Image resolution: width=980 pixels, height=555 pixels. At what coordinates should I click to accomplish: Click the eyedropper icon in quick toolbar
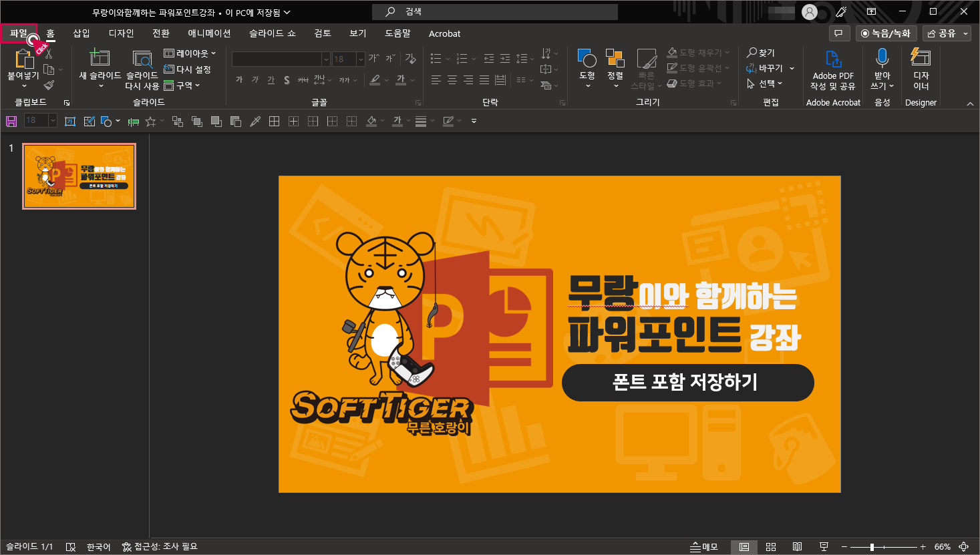[x=255, y=121]
